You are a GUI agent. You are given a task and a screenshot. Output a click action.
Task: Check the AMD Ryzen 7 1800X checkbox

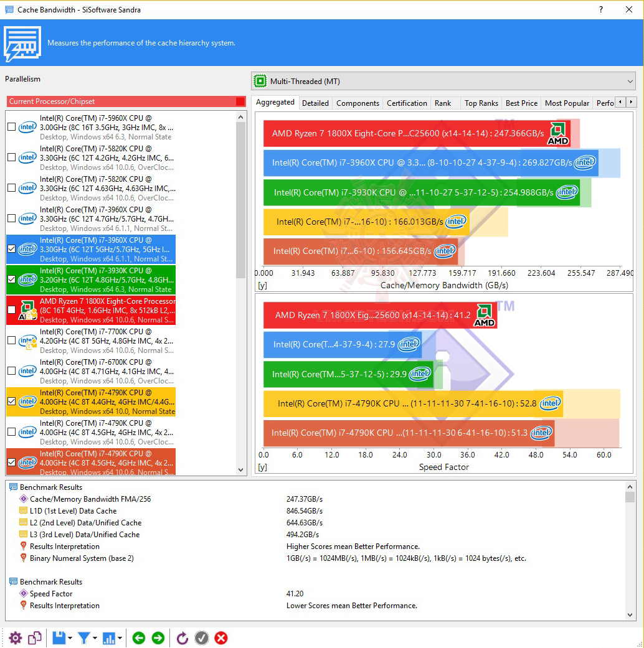pos(12,309)
